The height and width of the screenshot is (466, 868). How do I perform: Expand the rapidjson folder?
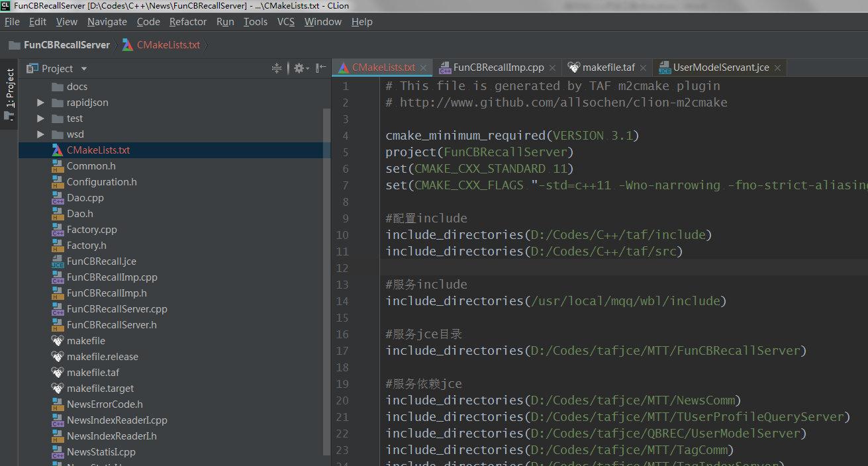pos(40,102)
